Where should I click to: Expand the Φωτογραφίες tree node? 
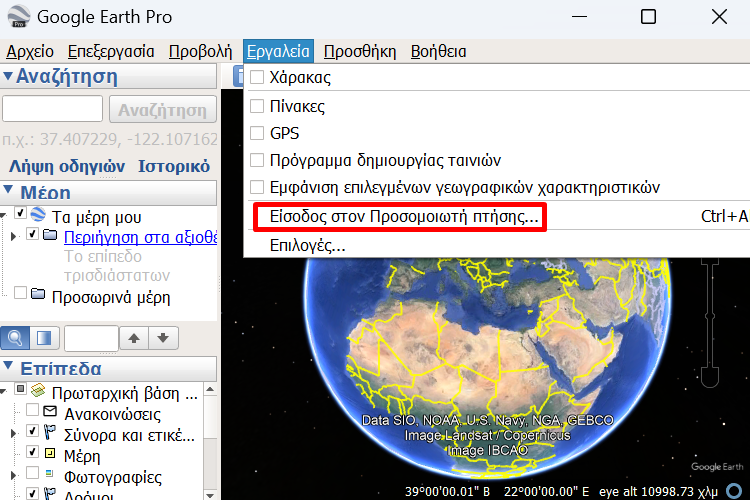click(x=13, y=475)
